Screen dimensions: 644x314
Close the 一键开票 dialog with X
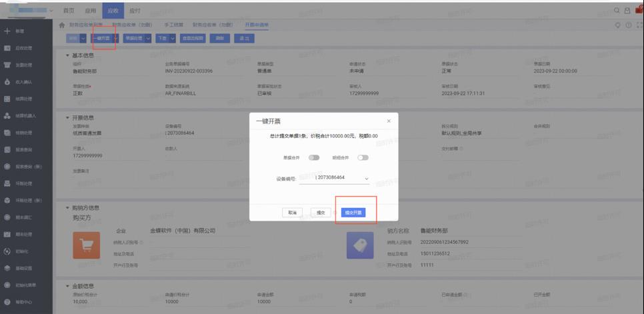(389, 121)
